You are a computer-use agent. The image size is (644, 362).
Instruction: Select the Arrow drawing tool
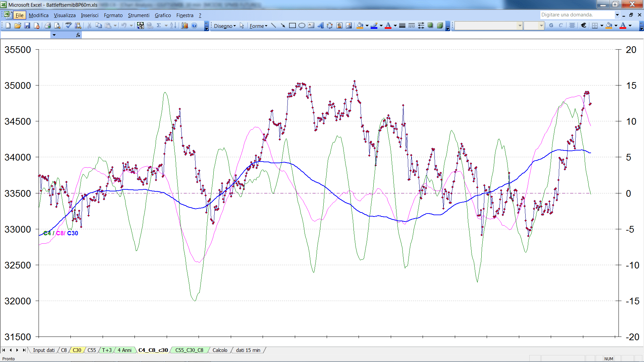(283, 25)
